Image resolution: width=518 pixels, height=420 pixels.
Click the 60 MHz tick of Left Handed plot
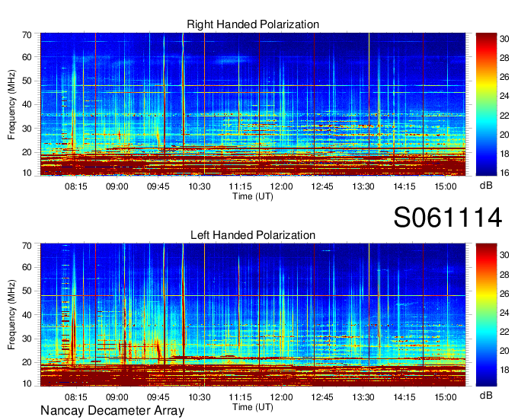pyautogui.click(x=27, y=267)
